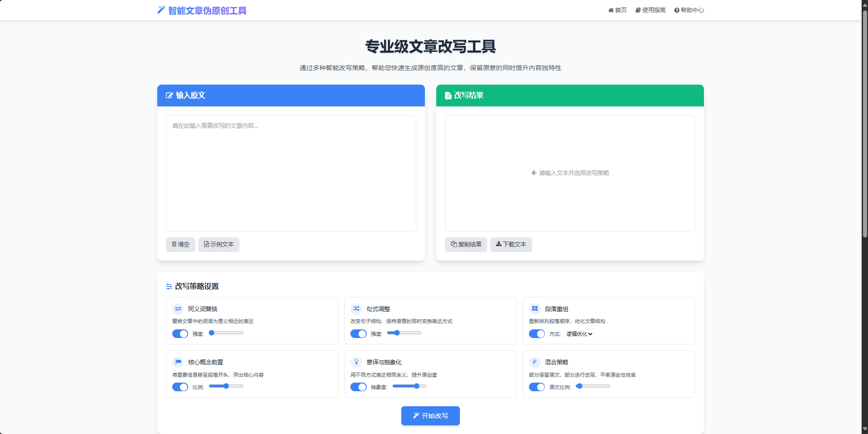Click the paragraph reorganization grid icon
The width and height of the screenshot is (868, 434).
[535, 309]
